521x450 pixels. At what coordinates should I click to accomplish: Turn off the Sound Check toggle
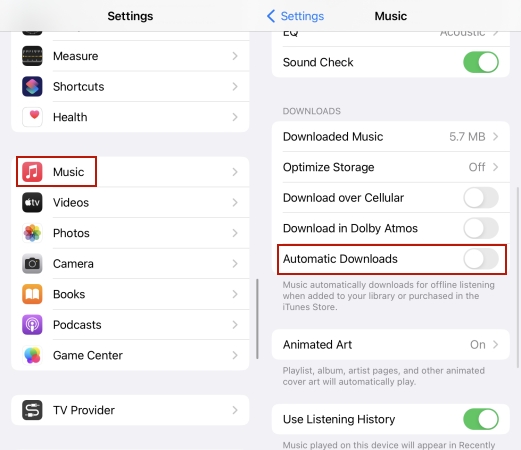(x=481, y=62)
